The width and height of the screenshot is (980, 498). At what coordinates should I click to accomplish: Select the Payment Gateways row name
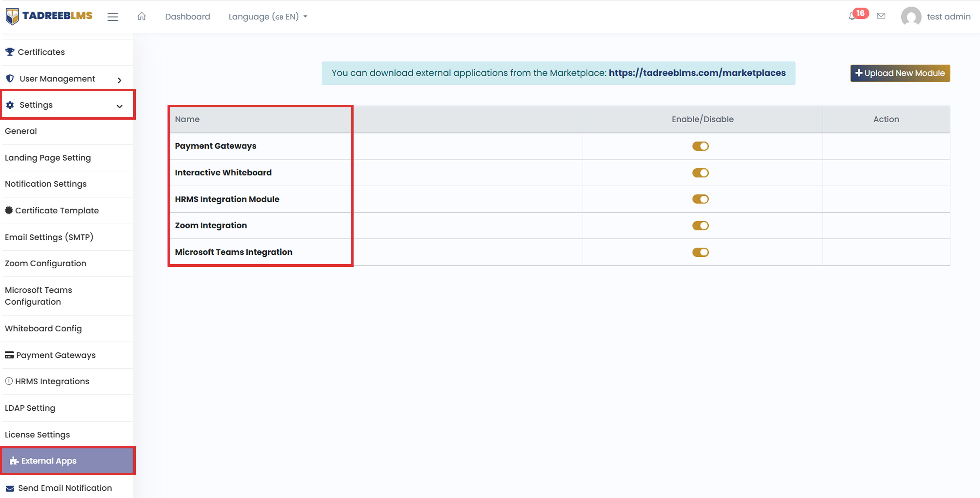tap(216, 146)
